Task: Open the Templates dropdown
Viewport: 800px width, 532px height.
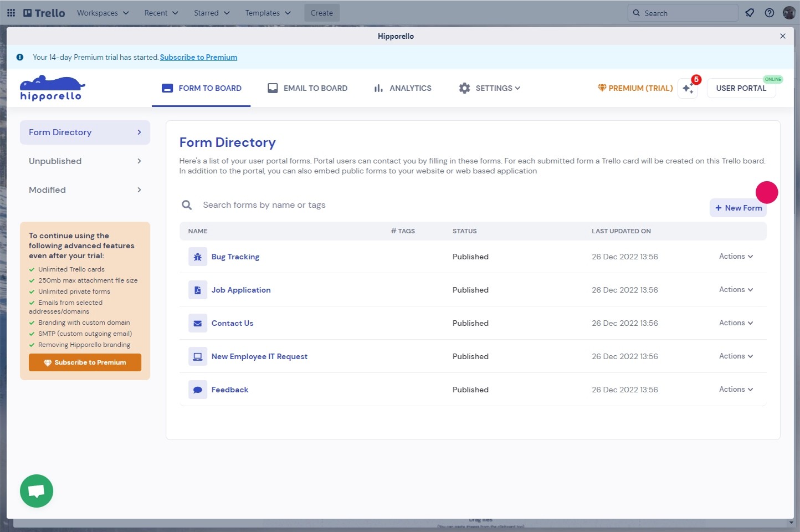Action: point(268,13)
